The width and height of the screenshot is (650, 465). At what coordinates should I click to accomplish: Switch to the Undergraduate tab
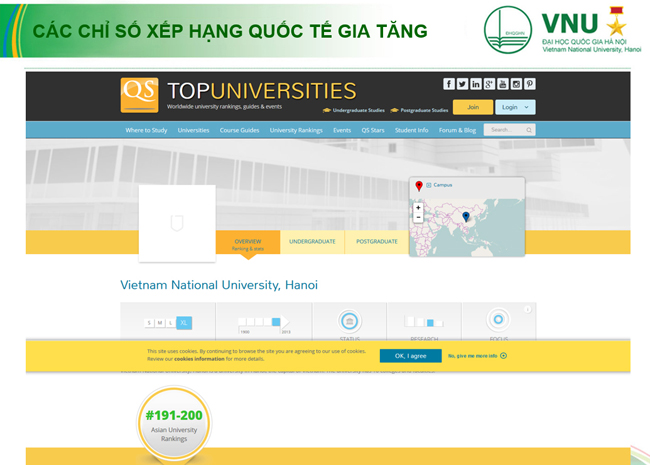tap(312, 242)
